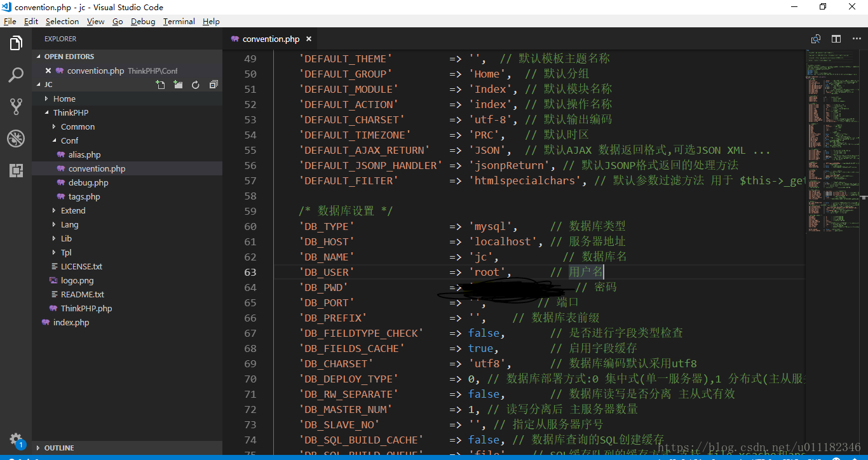Open the editor More Actions menu
The image size is (868, 460).
[855, 39]
